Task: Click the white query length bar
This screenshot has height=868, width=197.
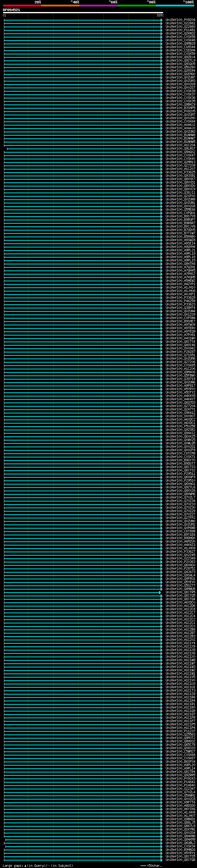Action: point(83,13)
